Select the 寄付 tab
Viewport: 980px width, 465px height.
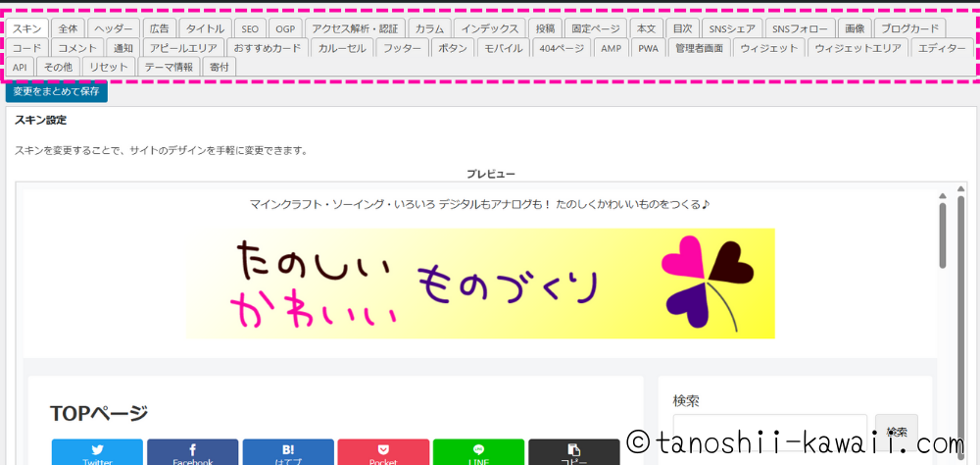click(x=220, y=67)
